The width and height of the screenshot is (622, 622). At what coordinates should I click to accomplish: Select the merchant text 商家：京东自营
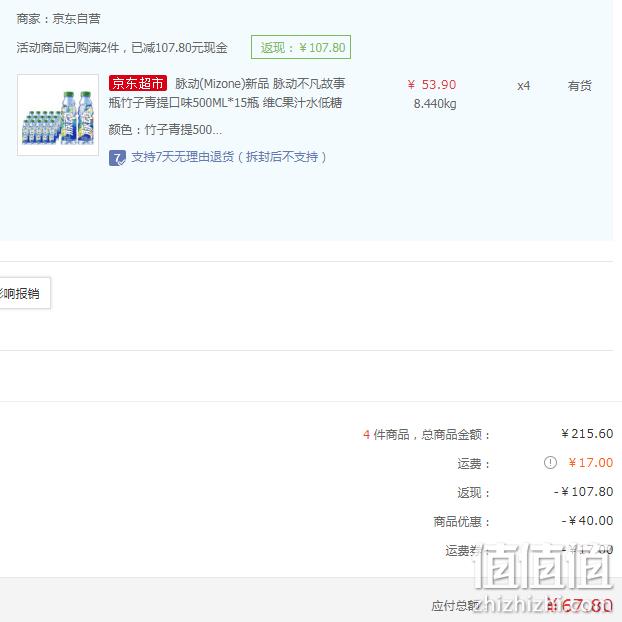coord(58,19)
